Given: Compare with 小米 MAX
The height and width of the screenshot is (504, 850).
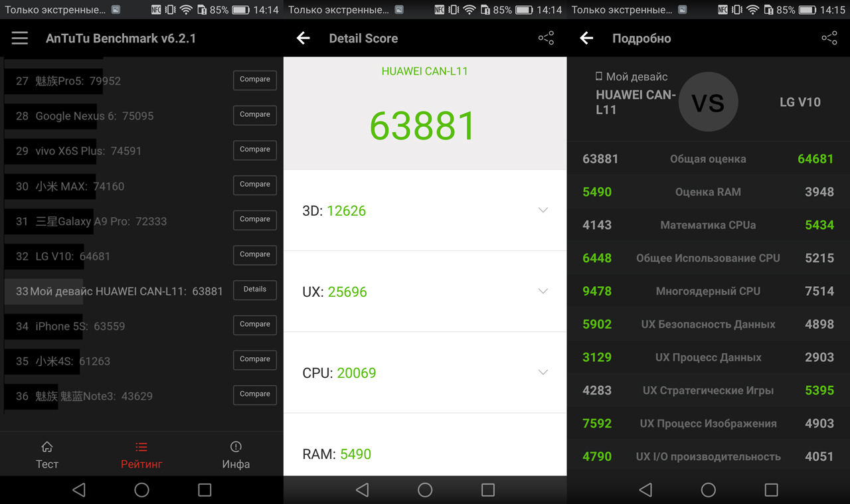Looking at the screenshot, I should (x=255, y=185).
